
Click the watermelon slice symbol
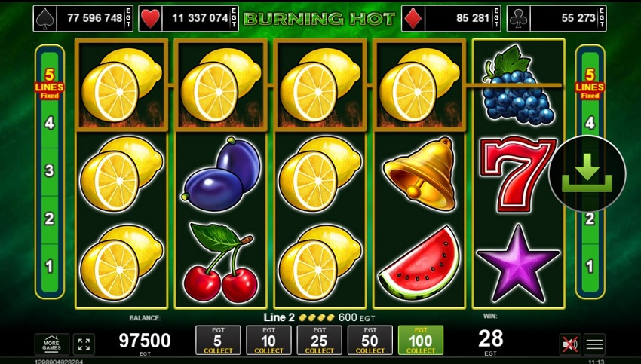420,263
